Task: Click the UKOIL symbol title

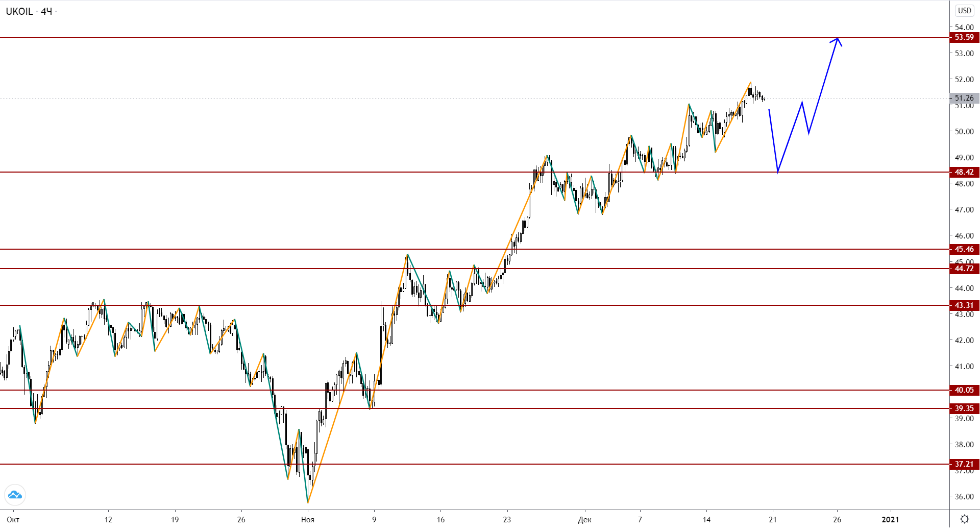Action: (19, 11)
